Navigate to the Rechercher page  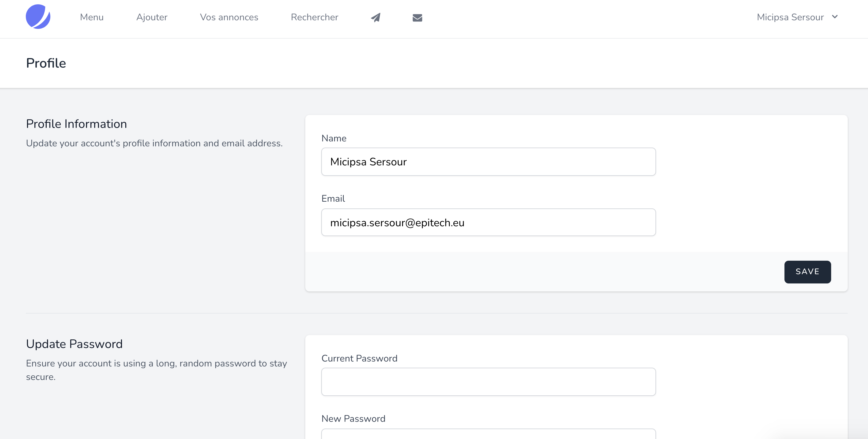click(x=314, y=17)
